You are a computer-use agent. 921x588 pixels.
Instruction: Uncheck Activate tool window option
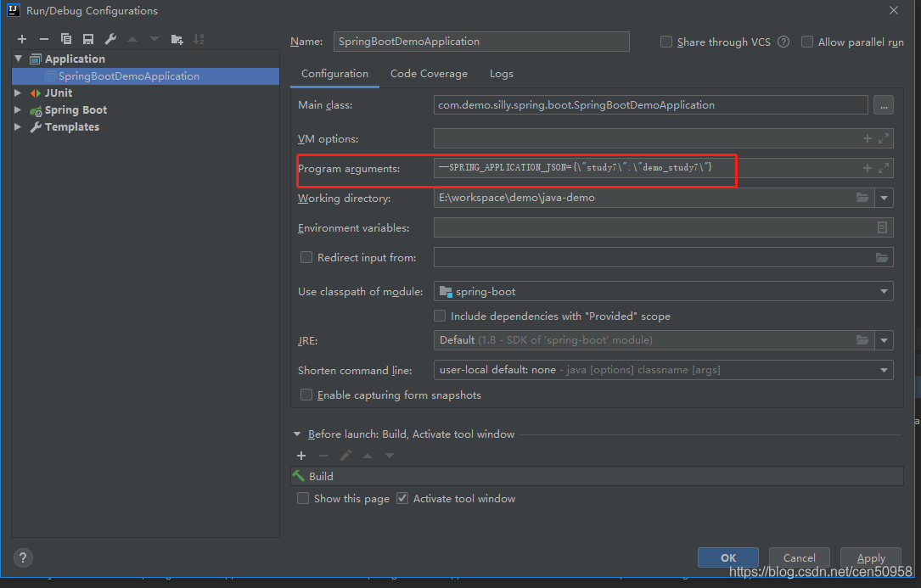coord(402,498)
